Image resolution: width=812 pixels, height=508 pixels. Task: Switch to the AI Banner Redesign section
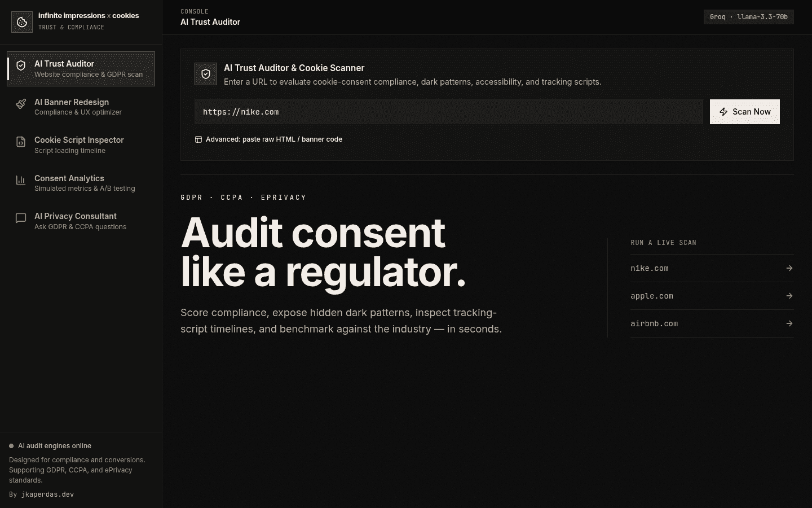click(x=81, y=107)
